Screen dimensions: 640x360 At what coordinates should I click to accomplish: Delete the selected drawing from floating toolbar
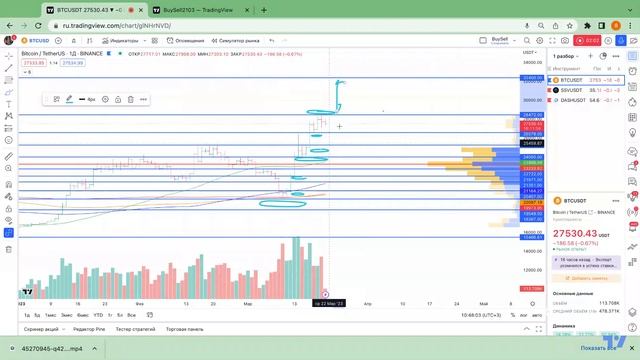(131, 99)
